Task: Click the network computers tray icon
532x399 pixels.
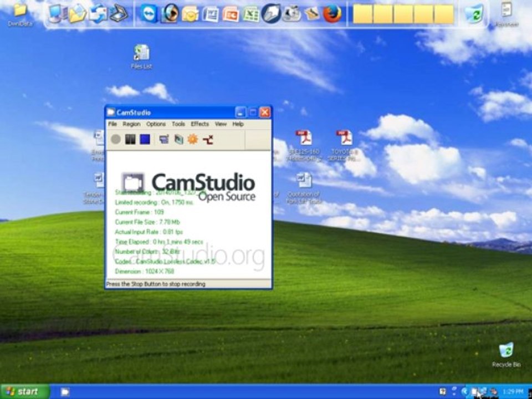Action: [x=483, y=392]
